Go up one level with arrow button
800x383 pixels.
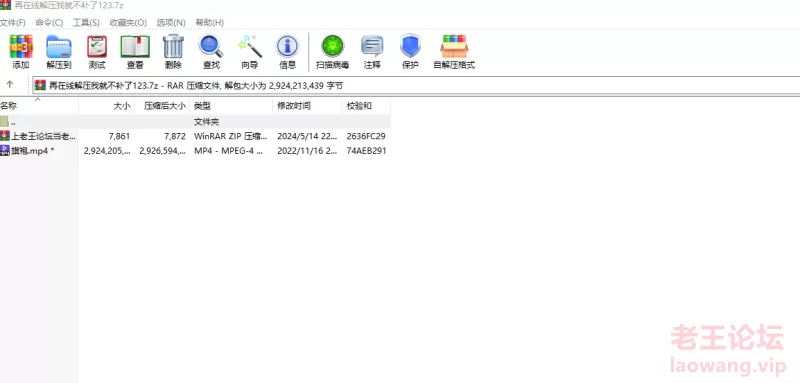pyautogui.click(x=10, y=85)
